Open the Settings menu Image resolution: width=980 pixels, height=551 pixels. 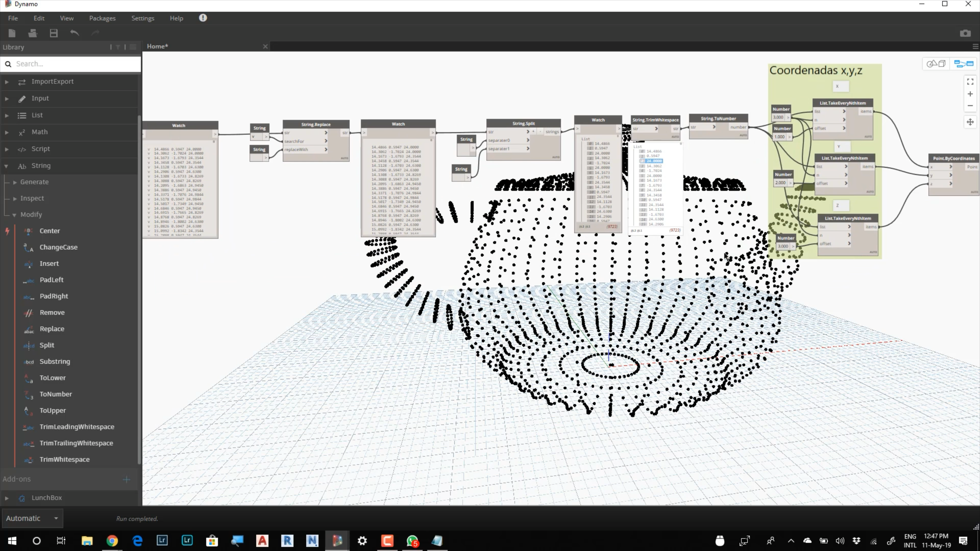click(x=143, y=18)
